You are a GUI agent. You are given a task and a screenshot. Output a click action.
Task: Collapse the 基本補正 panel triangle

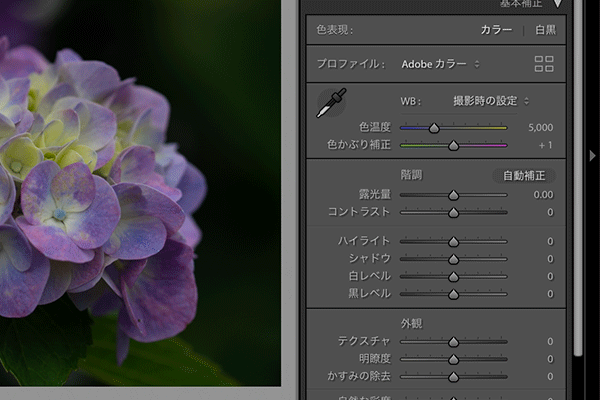pos(558,4)
